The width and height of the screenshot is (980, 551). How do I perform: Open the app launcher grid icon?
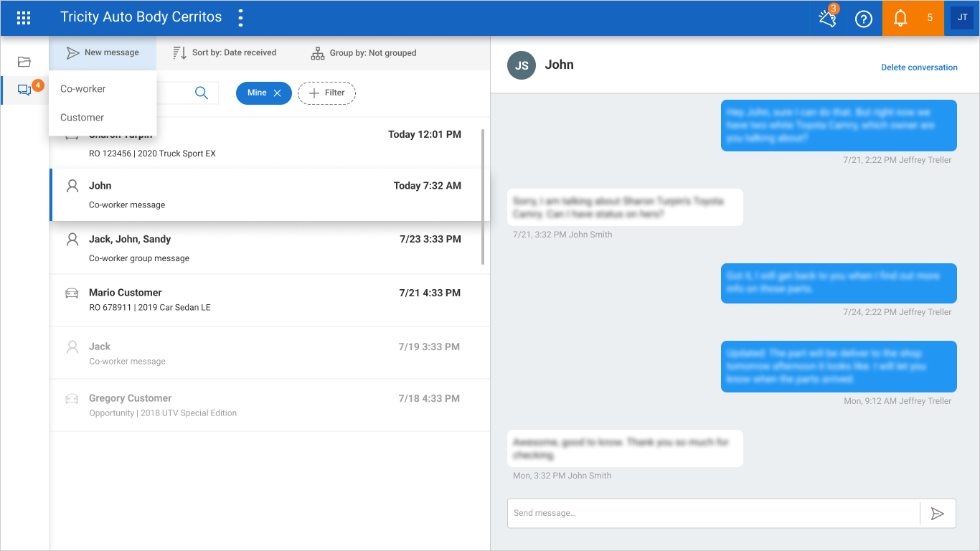24,18
